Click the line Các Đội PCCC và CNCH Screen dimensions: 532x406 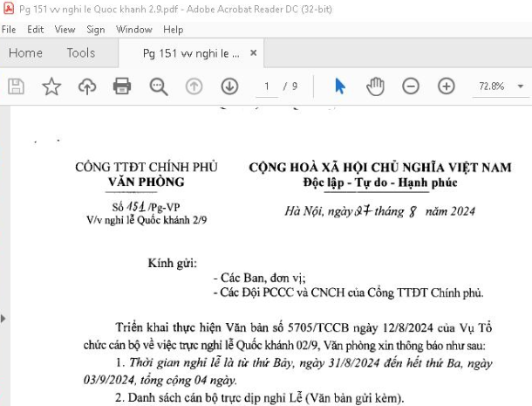(x=349, y=292)
